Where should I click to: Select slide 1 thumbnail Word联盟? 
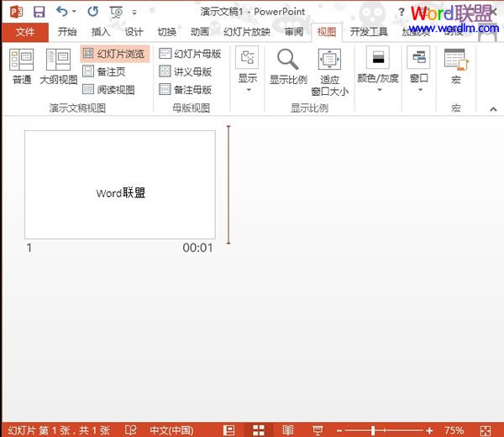coord(120,185)
